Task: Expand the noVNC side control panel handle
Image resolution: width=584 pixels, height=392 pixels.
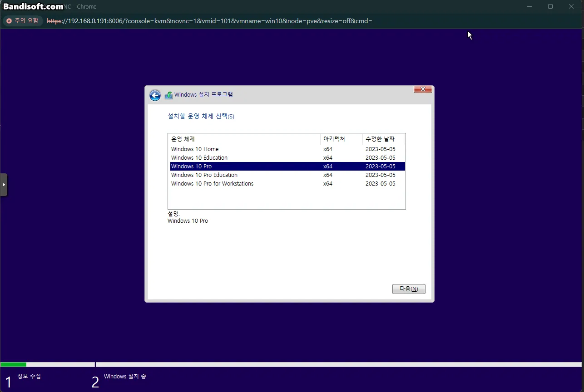Action: (x=4, y=185)
